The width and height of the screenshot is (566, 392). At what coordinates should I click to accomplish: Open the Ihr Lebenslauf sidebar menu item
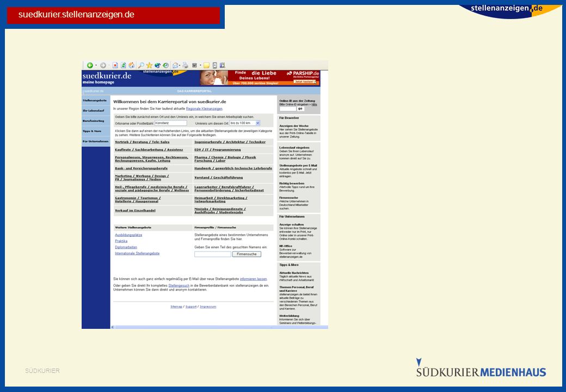[x=94, y=111]
